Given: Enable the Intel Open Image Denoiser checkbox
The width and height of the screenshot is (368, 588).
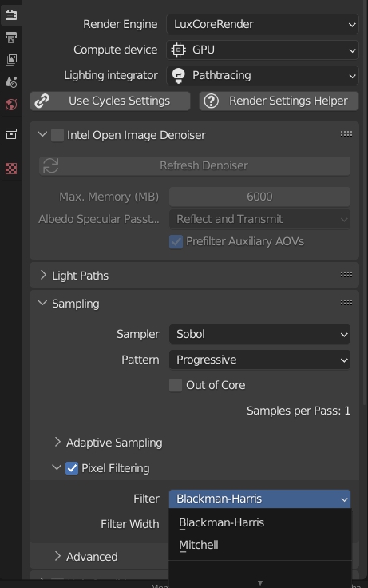Looking at the screenshot, I should (x=57, y=135).
